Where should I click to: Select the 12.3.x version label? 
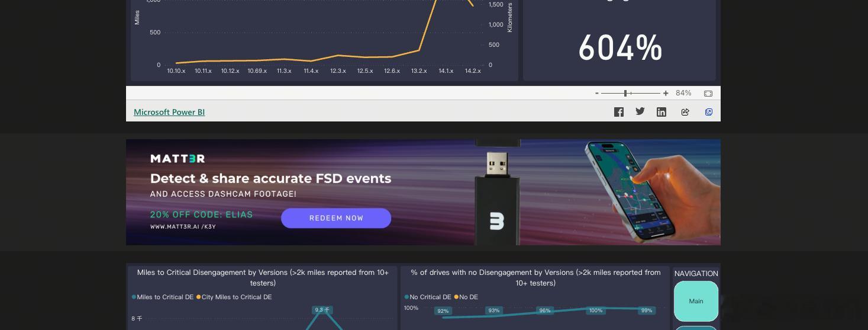tap(338, 71)
